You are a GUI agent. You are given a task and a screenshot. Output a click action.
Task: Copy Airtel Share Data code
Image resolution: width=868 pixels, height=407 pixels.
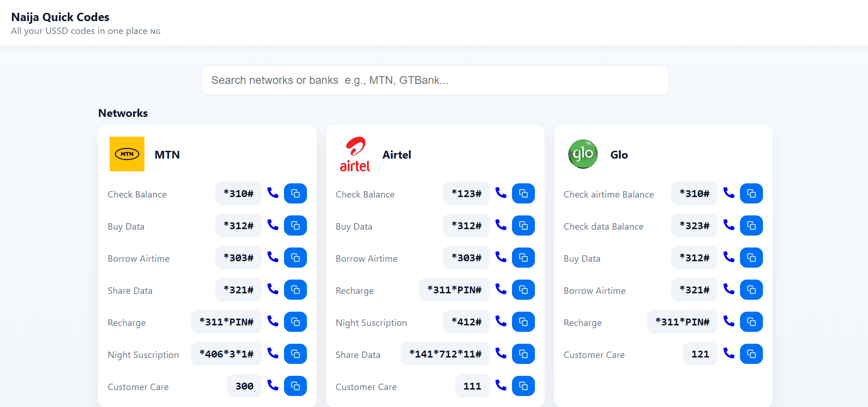click(x=523, y=354)
